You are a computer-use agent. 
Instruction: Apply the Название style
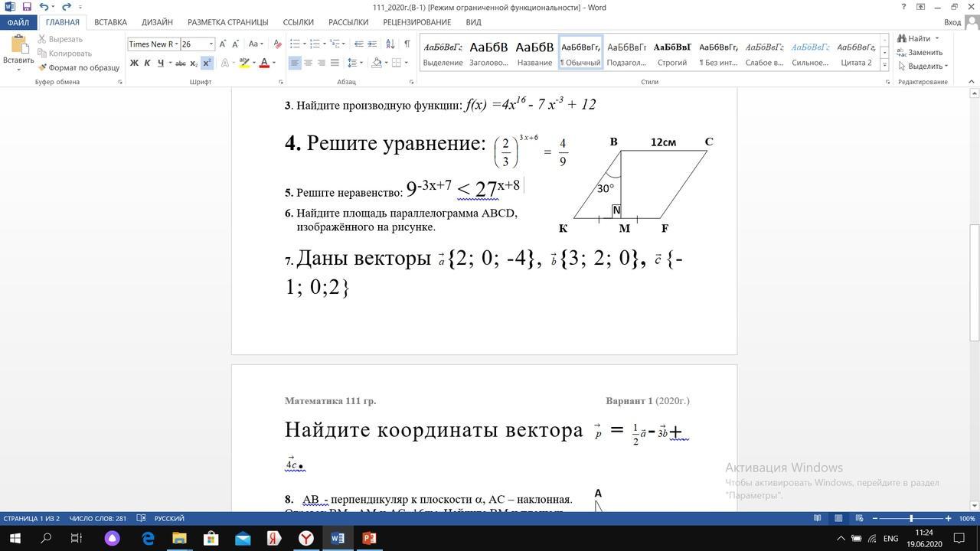point(534,52)
